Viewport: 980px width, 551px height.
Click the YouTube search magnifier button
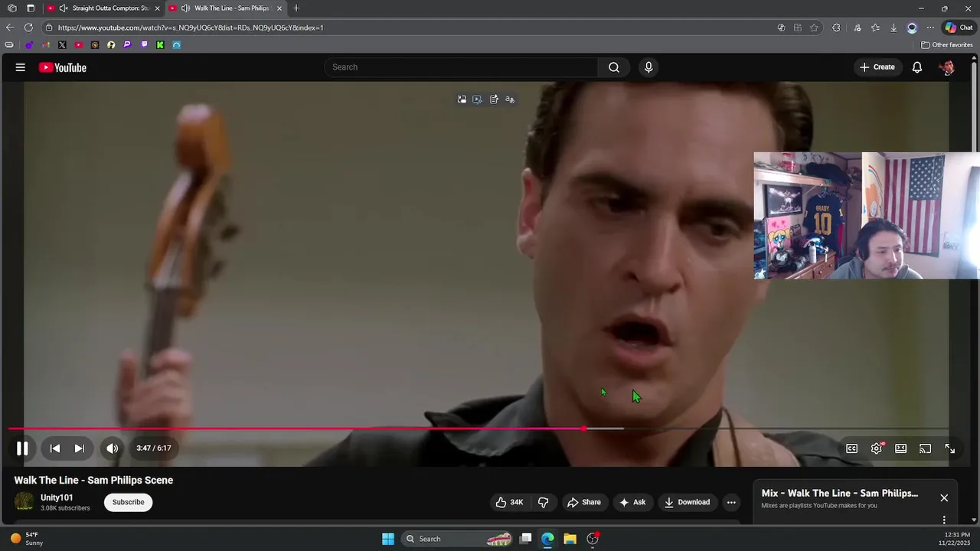point(614,67)
